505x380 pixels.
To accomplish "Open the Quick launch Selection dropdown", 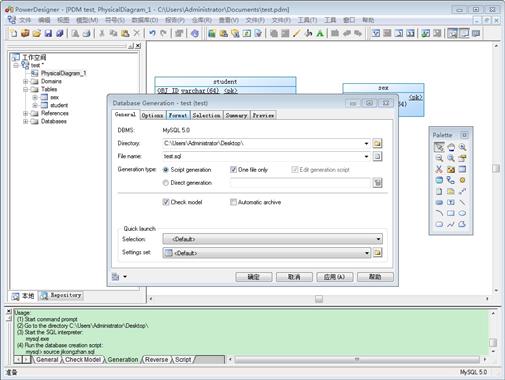I will tap(272, 239).
